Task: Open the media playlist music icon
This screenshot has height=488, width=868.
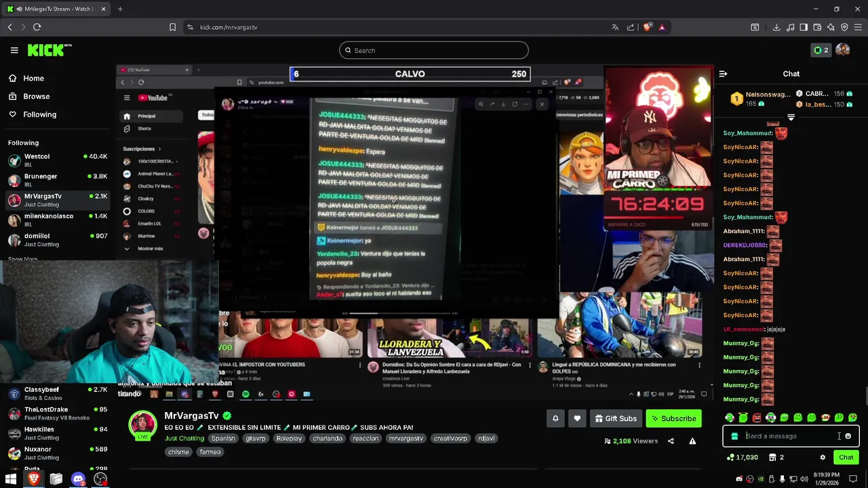Action: (790, 27)
